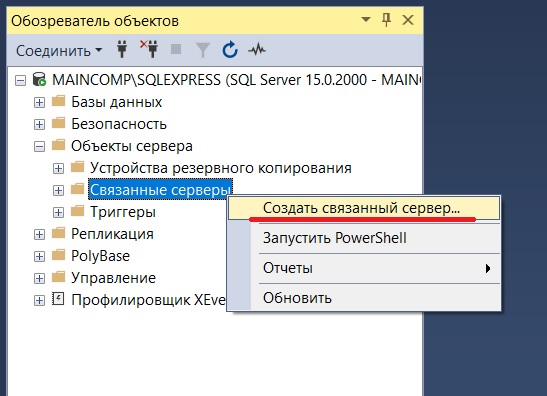
Task: Click the Управление folder icon
Action: pyautogui.click(x=59, y=277)
